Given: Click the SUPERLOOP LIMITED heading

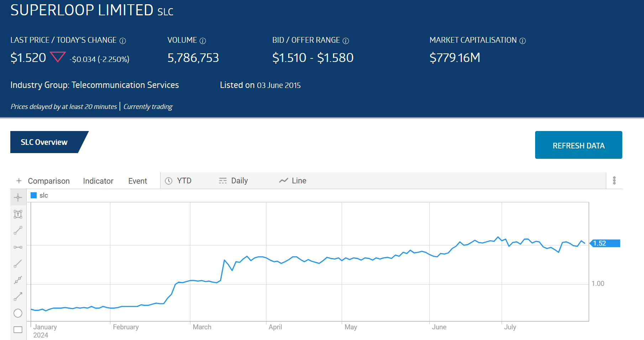Looking at the screenshot, I should 82,10.
